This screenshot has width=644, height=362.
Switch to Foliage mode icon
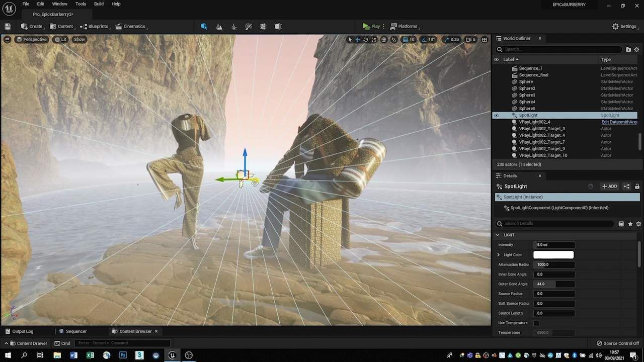[233, 26]
